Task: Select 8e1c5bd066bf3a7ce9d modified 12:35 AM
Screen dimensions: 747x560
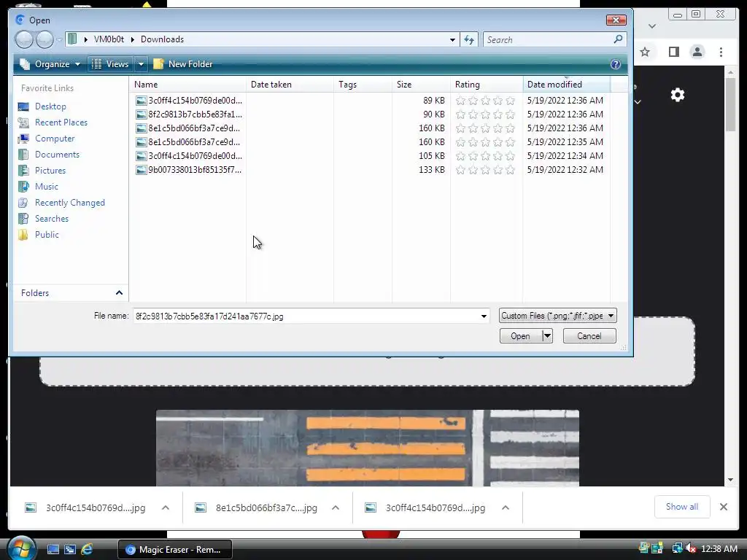Action: (189, 142)
